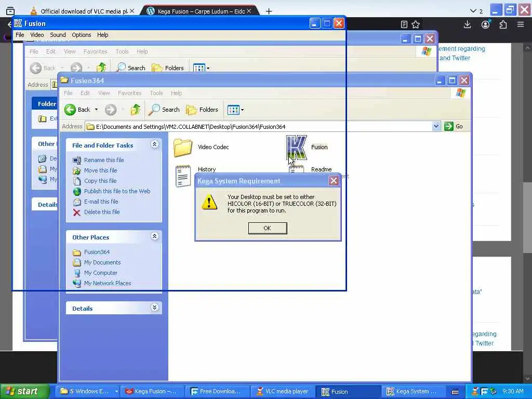Switch to Kega System taskbar item
Image resolution: width=532 pixels, height=399 pixels.
coord(413,392)
